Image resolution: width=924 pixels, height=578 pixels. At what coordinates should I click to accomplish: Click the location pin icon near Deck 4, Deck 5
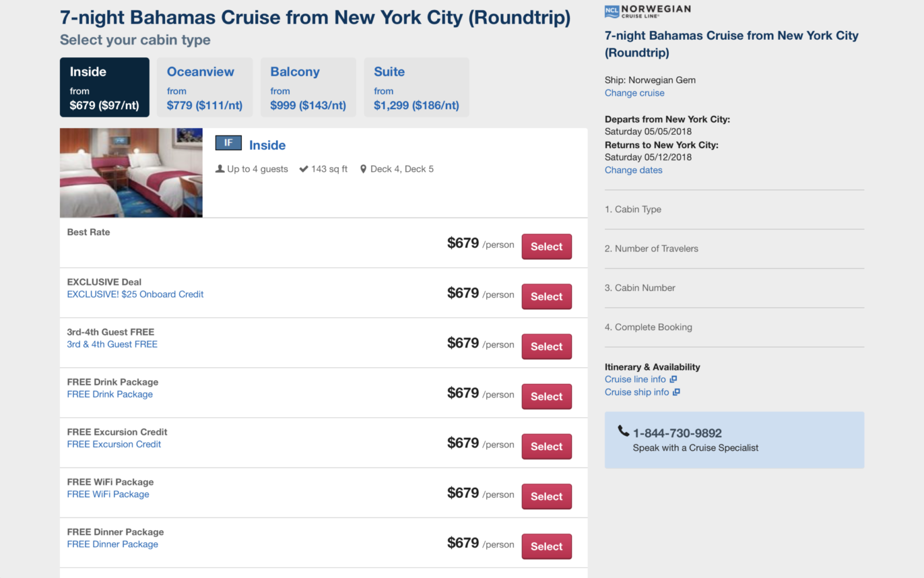[x=363, y=169]
